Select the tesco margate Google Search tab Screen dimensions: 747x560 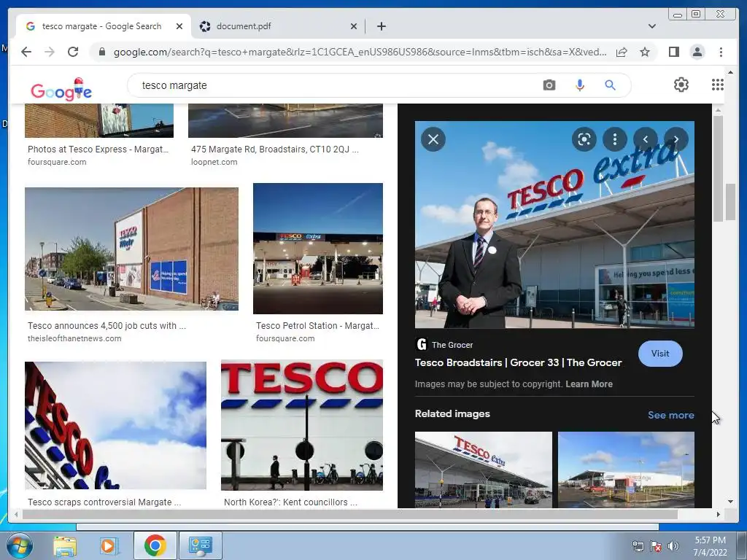[x=102, y=26]
